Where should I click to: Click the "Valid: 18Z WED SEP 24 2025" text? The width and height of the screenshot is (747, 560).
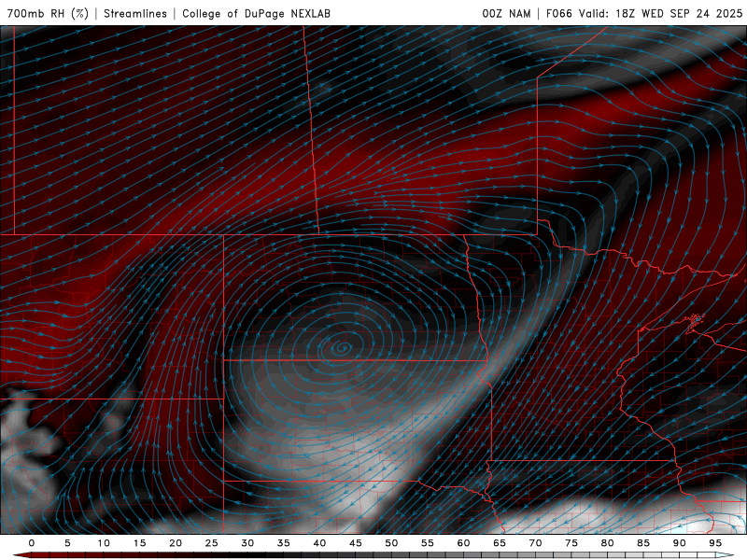660,13
